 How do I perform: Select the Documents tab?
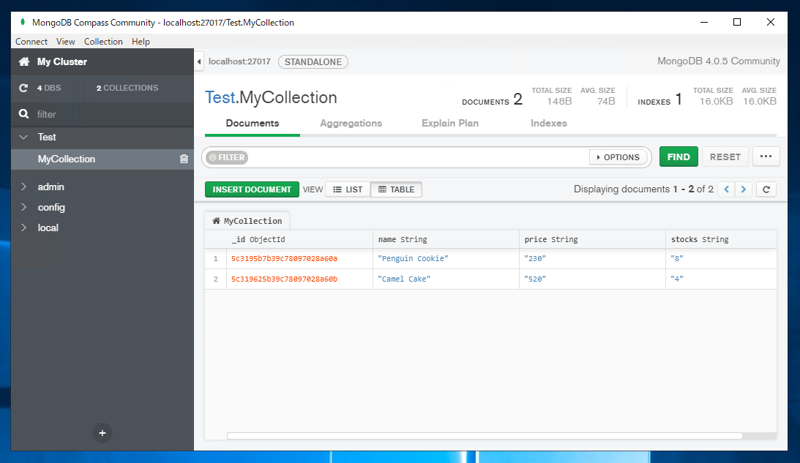pos(252,123)
